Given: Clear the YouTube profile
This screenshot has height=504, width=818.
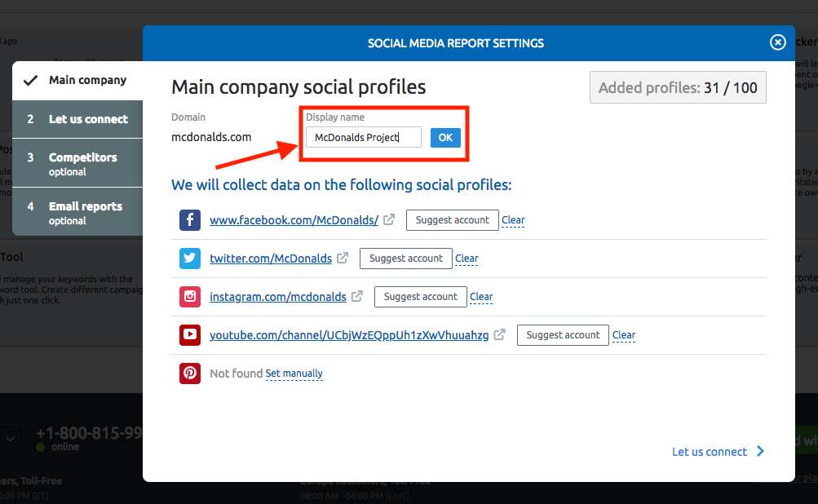Looking at the screenshot, I should click(x=624, y=335).
